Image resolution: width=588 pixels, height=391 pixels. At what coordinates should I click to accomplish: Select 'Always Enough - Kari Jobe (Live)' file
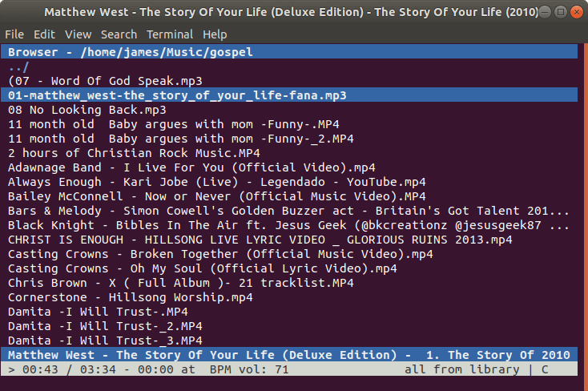(x=217, y=182)
